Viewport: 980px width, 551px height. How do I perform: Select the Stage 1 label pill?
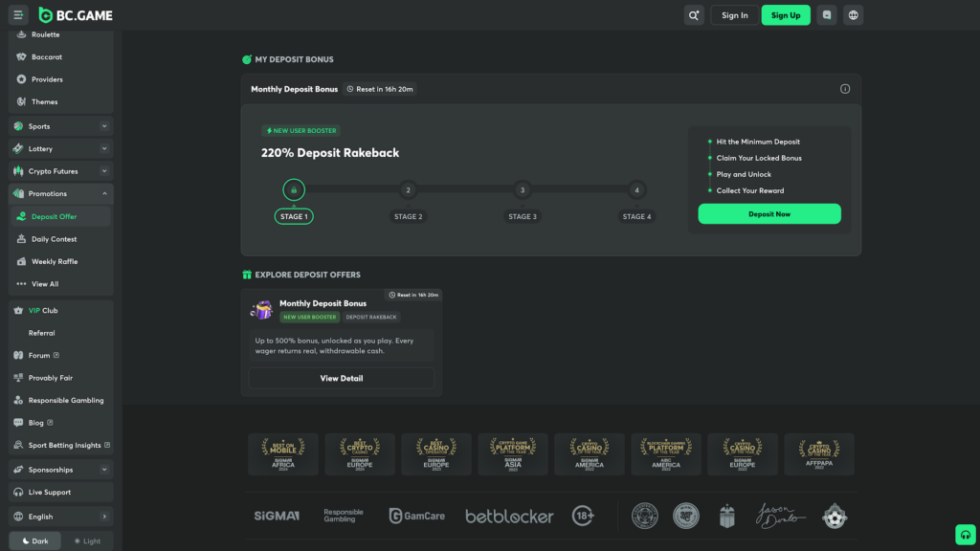coord(294,217)
